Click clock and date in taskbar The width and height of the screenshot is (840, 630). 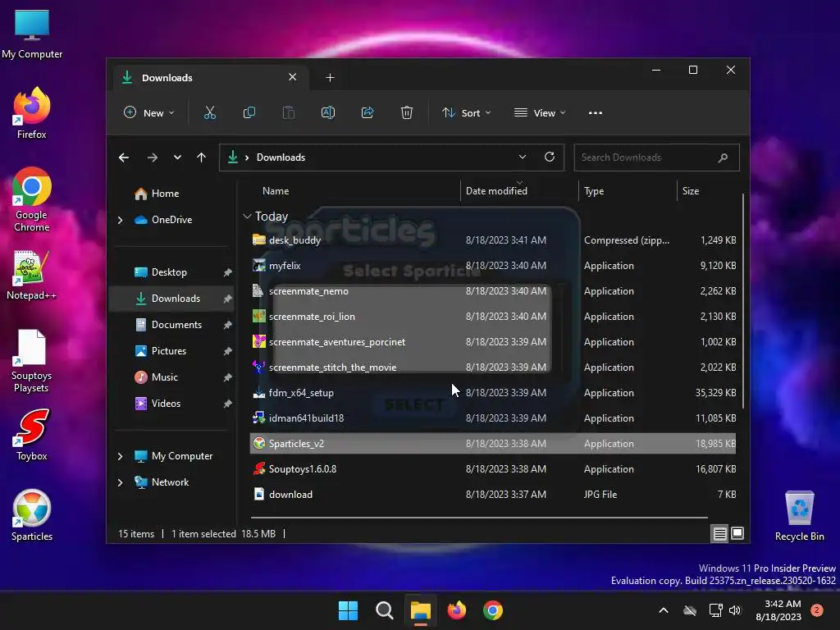click(778, 610)
